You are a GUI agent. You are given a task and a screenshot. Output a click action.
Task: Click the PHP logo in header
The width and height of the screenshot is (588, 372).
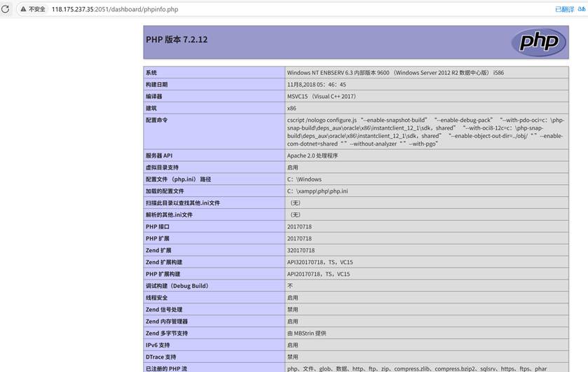[x=539, y=42]
